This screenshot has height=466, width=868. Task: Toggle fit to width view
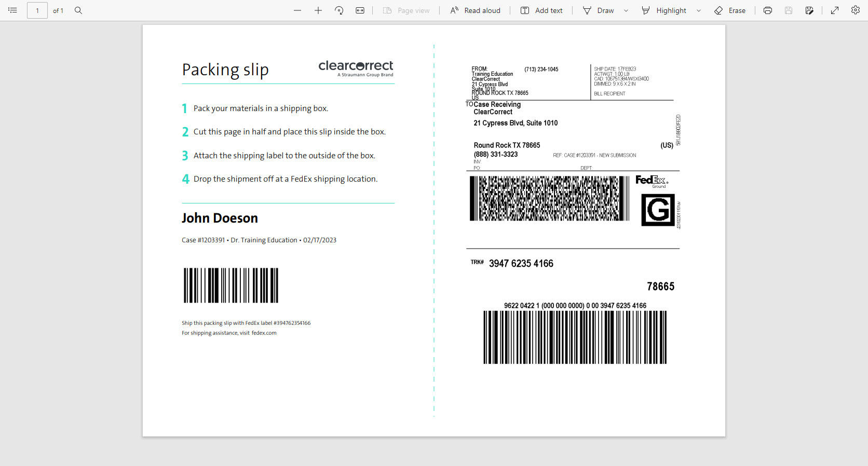click(x=360, y=10)
